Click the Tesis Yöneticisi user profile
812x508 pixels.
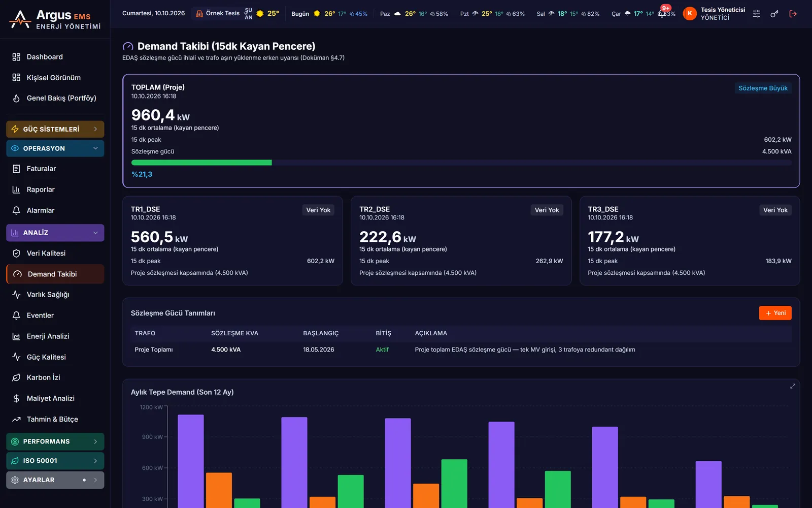tap(715, 14)
